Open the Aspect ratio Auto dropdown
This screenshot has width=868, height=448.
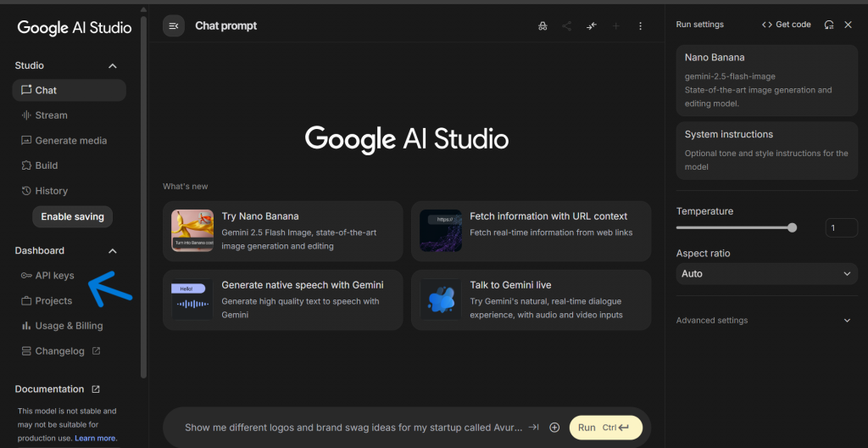click(x=766, y=274)
